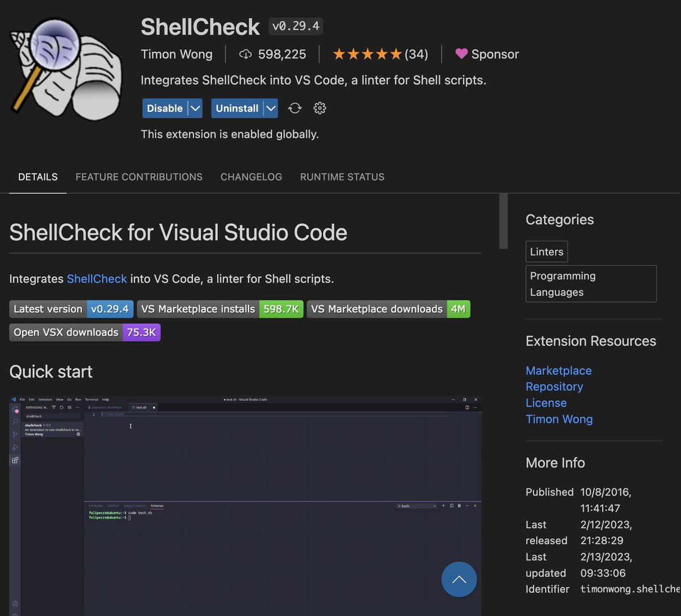681x616 pixels.
Task: Click the pink heart Sponsor icon
Action: click(461, 54)
